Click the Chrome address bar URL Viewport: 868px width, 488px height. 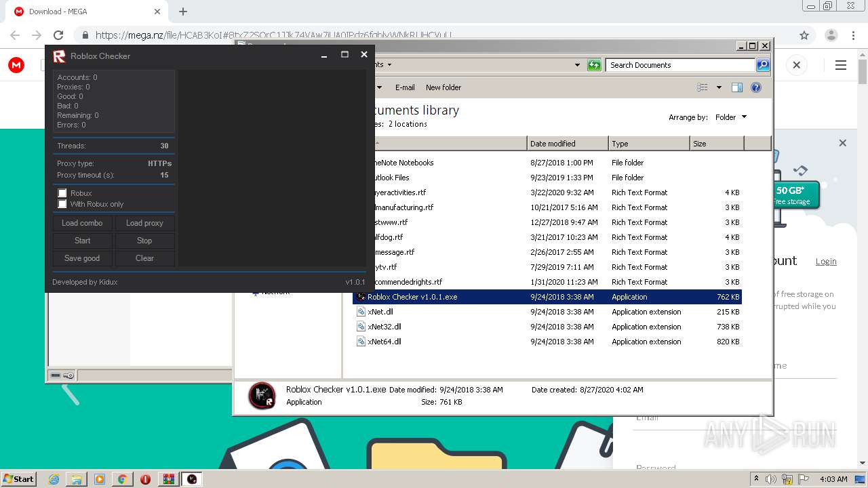274,35
